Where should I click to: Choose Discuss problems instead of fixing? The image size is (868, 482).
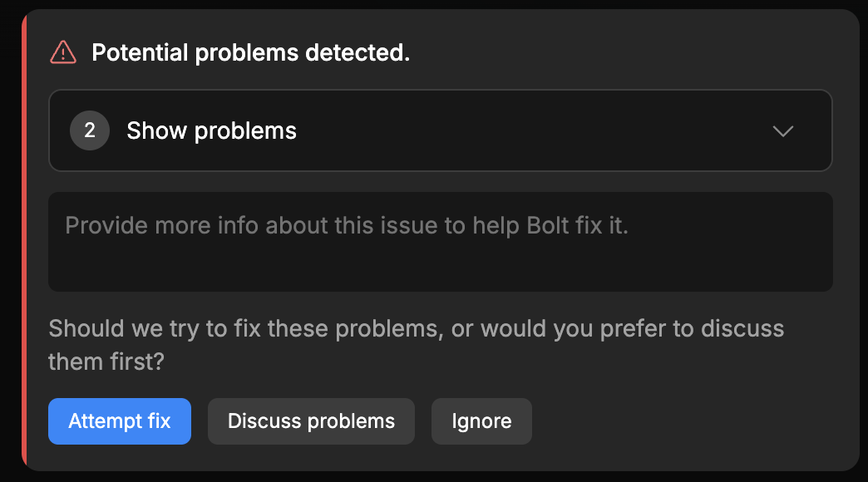(311, 421)
